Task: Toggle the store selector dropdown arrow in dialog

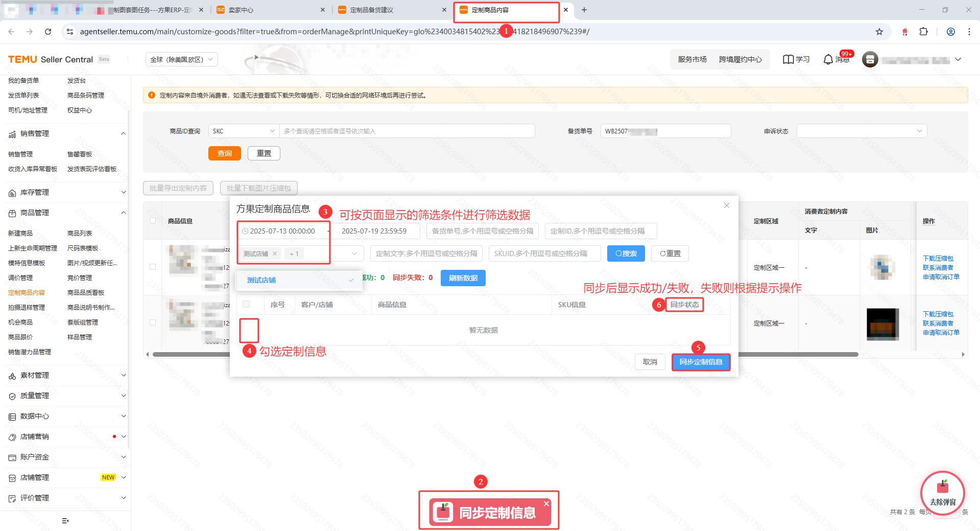Action: (354, 253)
